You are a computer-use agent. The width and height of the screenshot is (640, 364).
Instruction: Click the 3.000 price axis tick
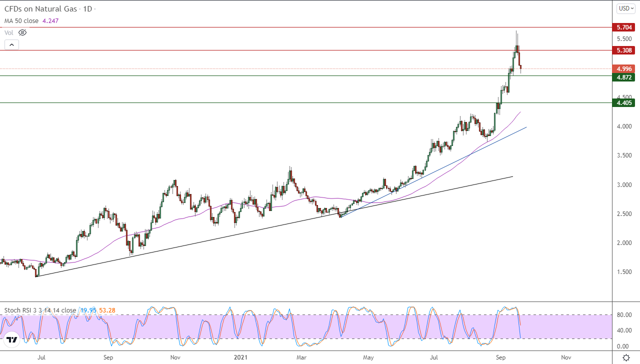pyautogui.click(x=625, y=185)
